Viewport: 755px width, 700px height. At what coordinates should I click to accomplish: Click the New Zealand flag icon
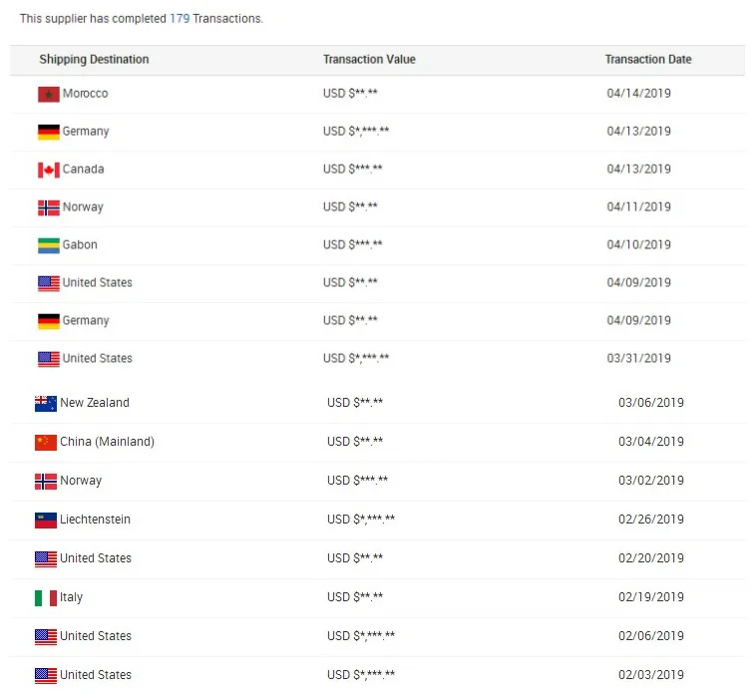46,404
